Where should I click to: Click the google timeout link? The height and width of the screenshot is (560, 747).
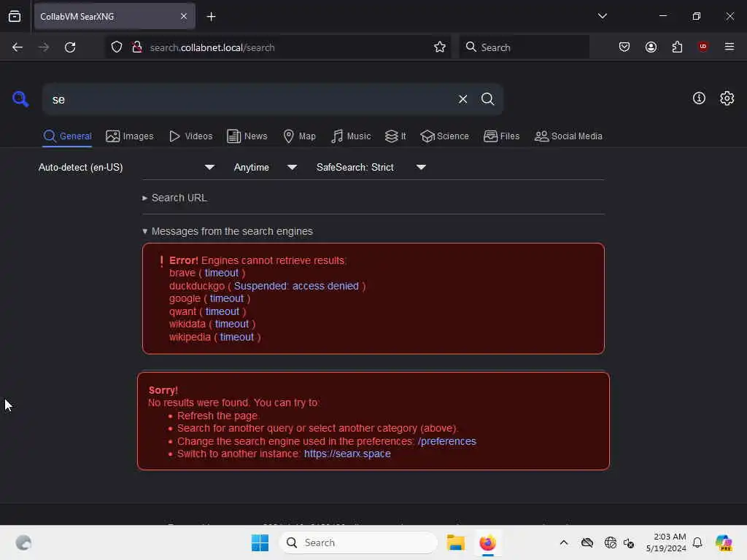point(227,298)
